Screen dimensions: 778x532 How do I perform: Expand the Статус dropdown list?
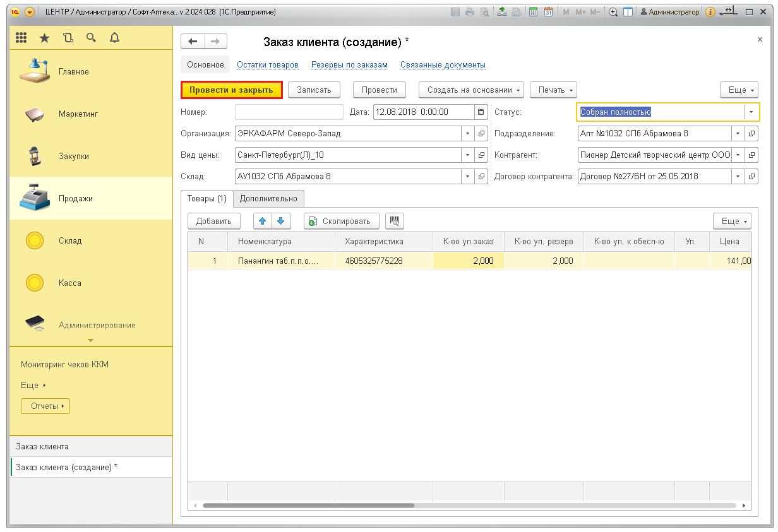751,112
